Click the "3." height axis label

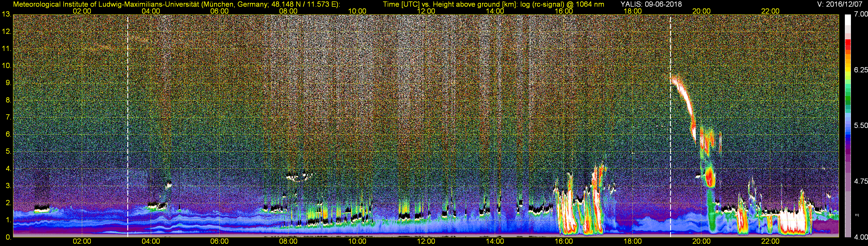pos(8,186)
